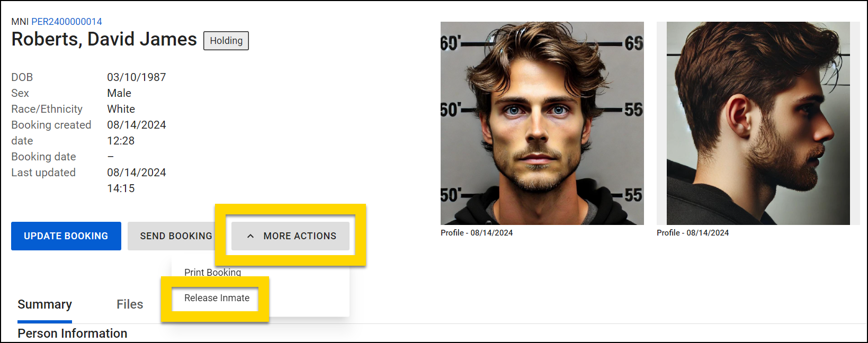Choose Print Booking menu entry
The height and width of the screenshot is (343, 868).
212,272
